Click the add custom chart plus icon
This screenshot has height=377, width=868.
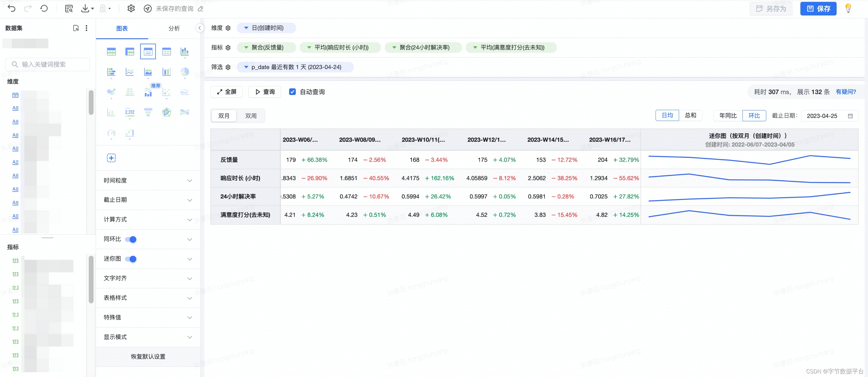[111, 158]
